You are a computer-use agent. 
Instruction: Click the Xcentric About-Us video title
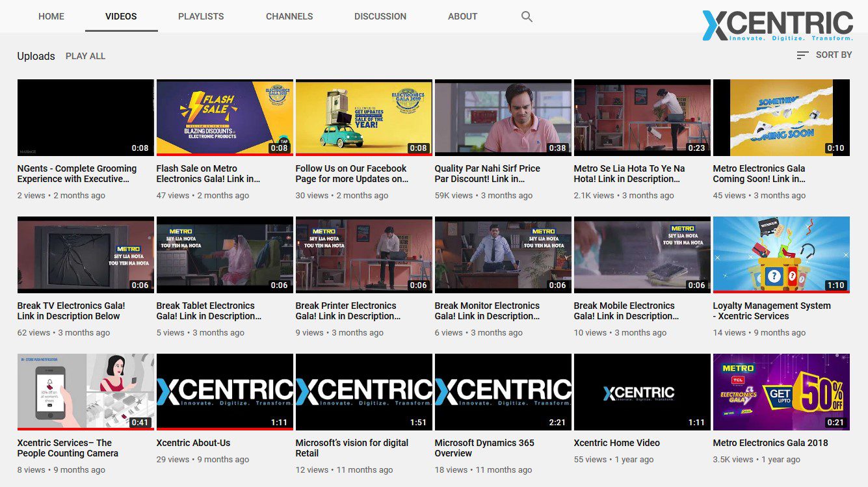193,443
